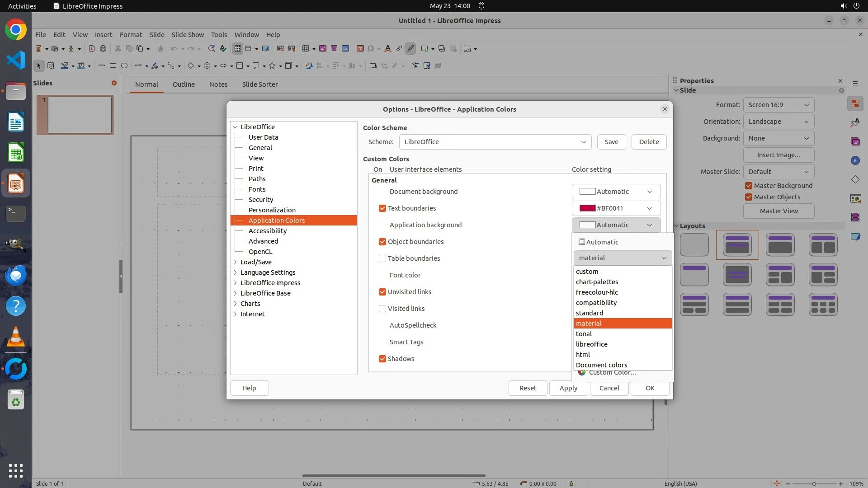The image size is (868, 488).
Task: Expand the Load/Save tree node
Action: (x=236, y=262)
